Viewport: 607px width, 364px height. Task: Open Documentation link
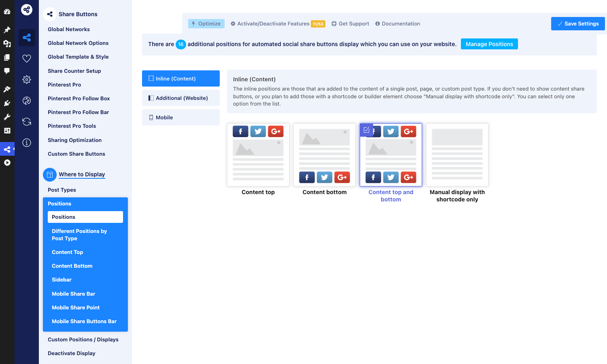coord(398,23)
